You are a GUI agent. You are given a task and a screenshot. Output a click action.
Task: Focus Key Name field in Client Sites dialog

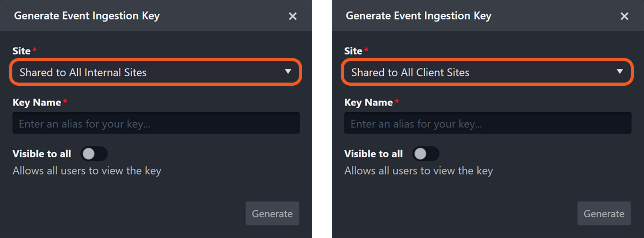click(487, 123)
